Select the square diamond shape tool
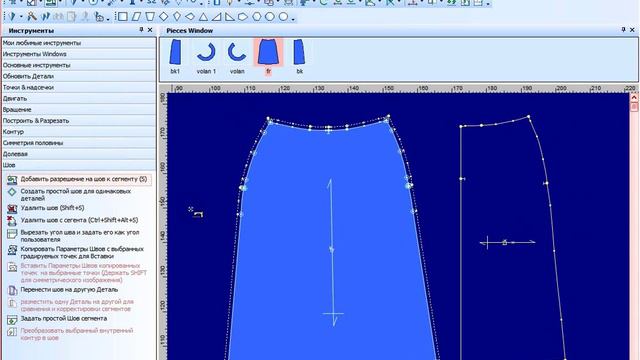This screenshot has height=360, width=640. 163,17
